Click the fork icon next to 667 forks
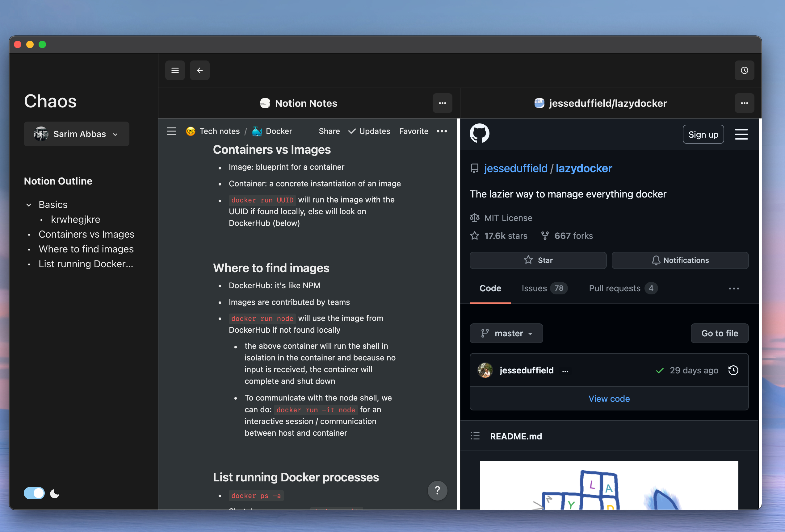 tap(545, 236)
